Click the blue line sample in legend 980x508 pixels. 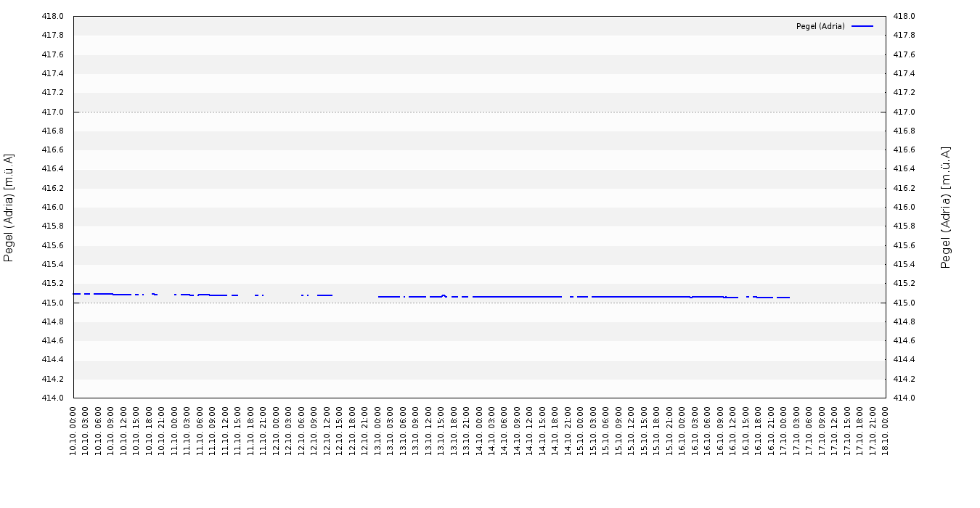click(862, 26)
